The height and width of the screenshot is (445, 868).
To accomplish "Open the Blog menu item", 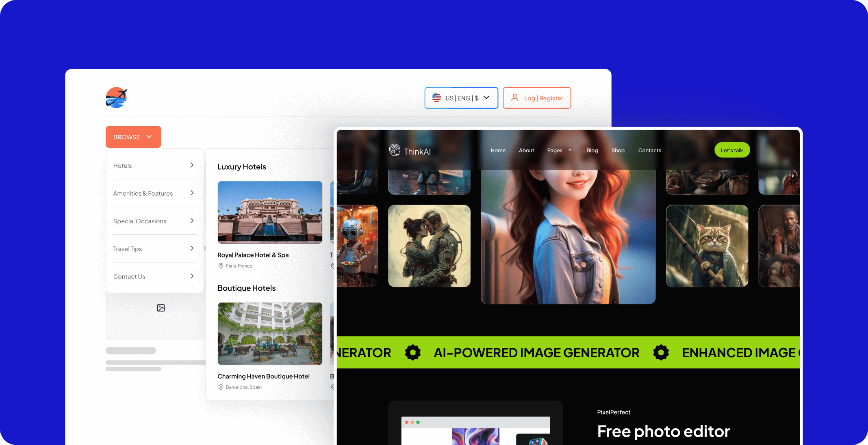I will tap(592, 150).
